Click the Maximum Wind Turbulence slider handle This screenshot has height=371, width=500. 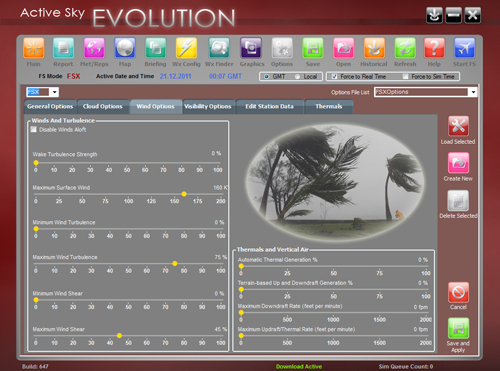pos(175,263)
